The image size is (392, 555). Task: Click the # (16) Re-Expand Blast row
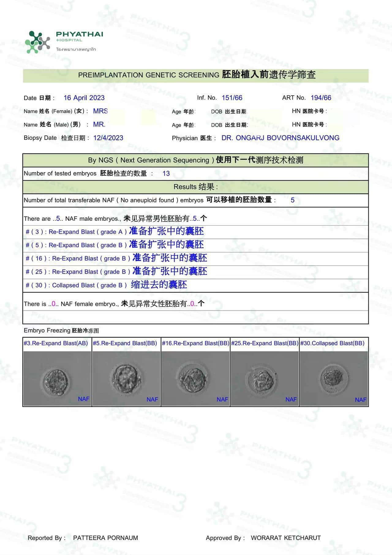(x=116, y=258)
